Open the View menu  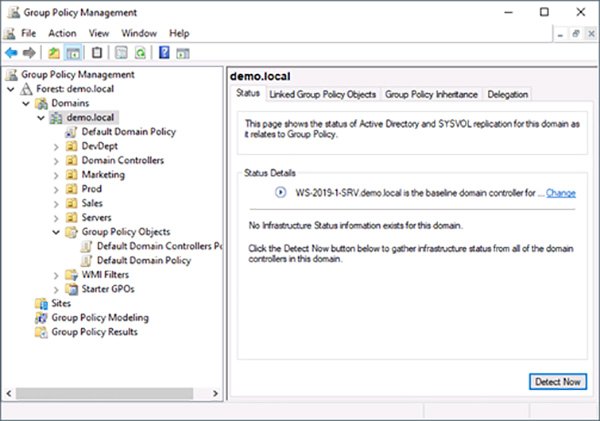click(98, 33)
